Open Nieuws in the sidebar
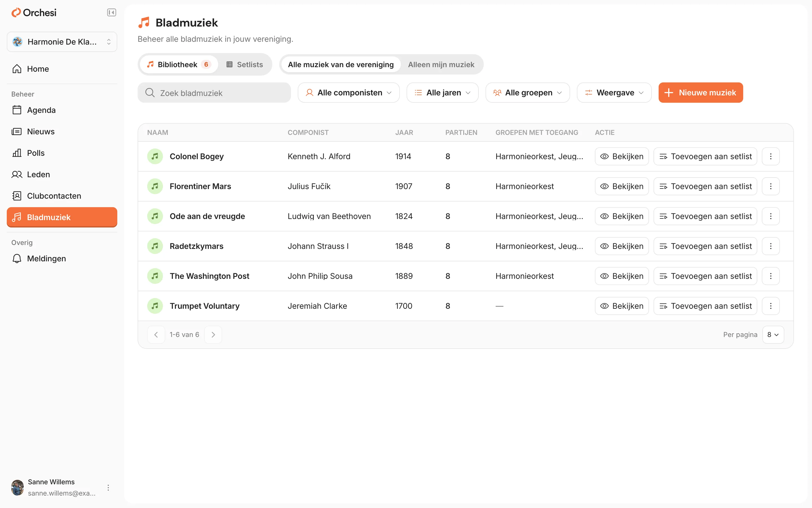The image size is (812, 508). [x=62, y=131]
